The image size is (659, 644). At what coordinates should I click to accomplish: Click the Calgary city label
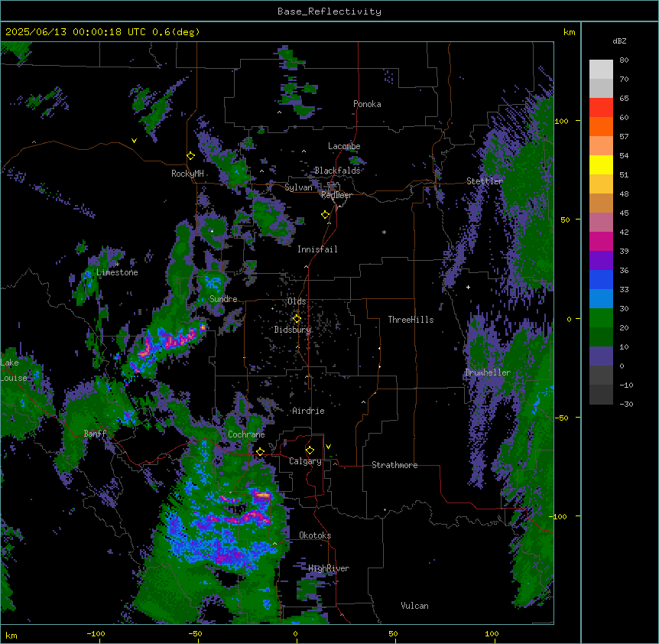(x=305, y=461)
